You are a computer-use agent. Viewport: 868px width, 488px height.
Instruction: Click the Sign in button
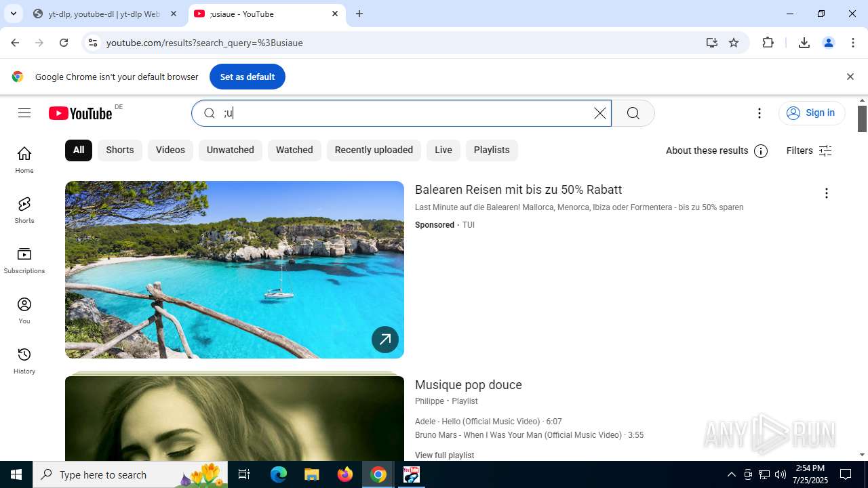click(x=812, y=113)
